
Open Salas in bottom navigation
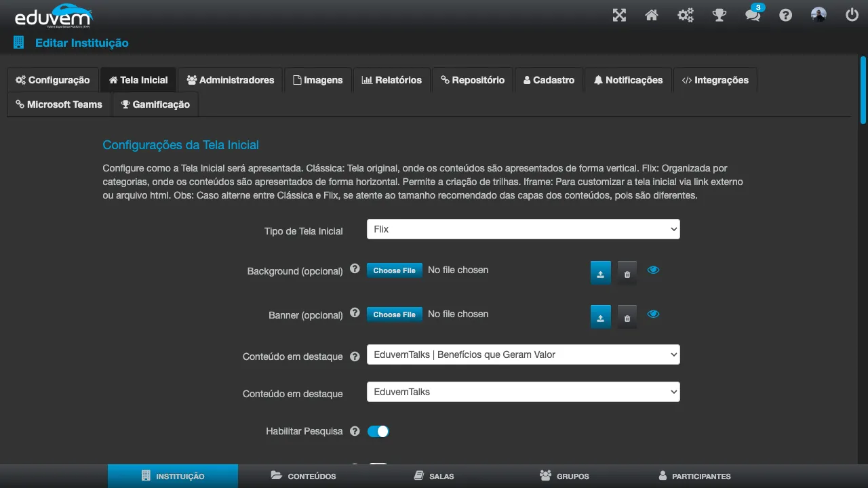[434, 476]
